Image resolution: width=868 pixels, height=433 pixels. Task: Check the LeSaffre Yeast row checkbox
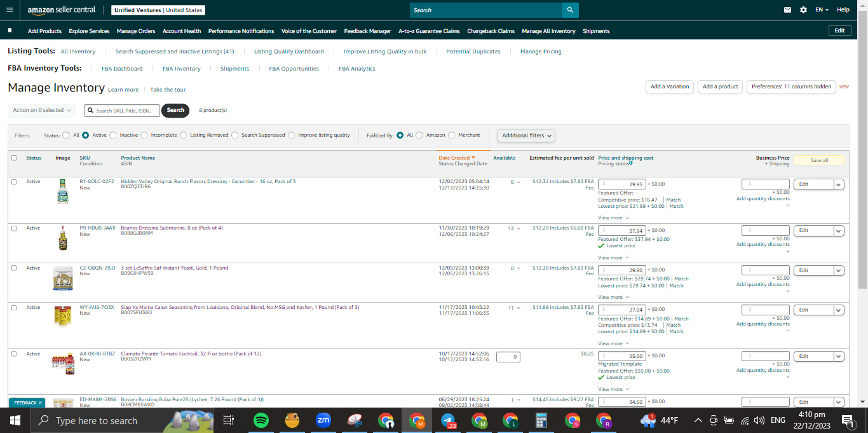15,268
